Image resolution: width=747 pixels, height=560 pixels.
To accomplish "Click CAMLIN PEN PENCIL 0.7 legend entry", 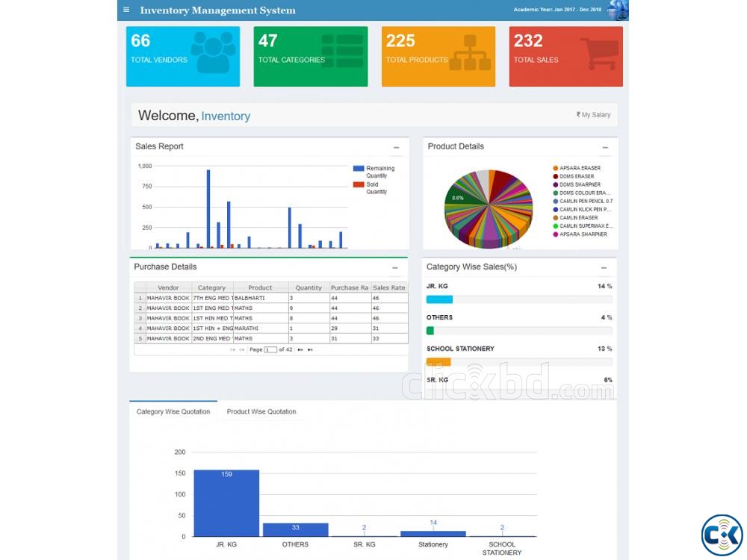I will click(x=583, y=201).
